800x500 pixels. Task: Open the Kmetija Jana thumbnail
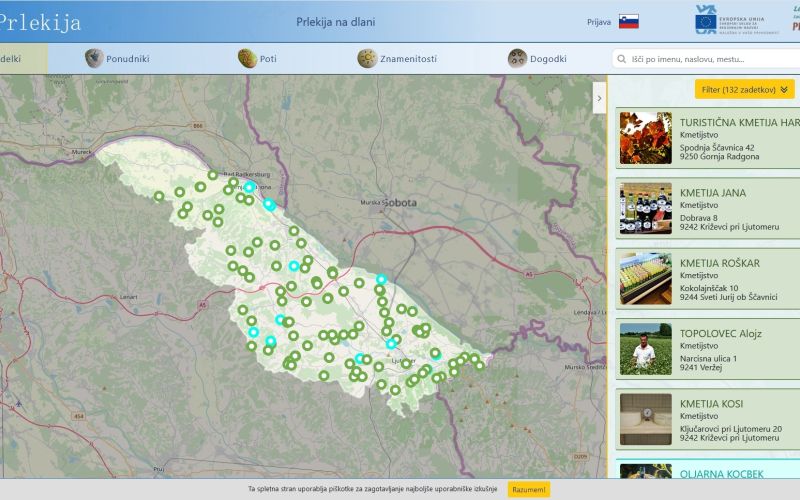point(645,208)
